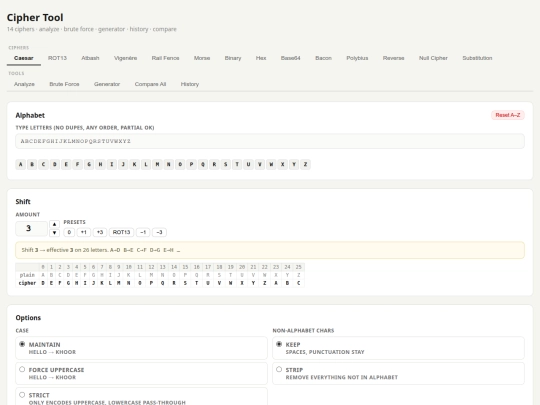Open the Rail Fence cipher tab
Screen dimensions: 540x405
pos(165,58)
